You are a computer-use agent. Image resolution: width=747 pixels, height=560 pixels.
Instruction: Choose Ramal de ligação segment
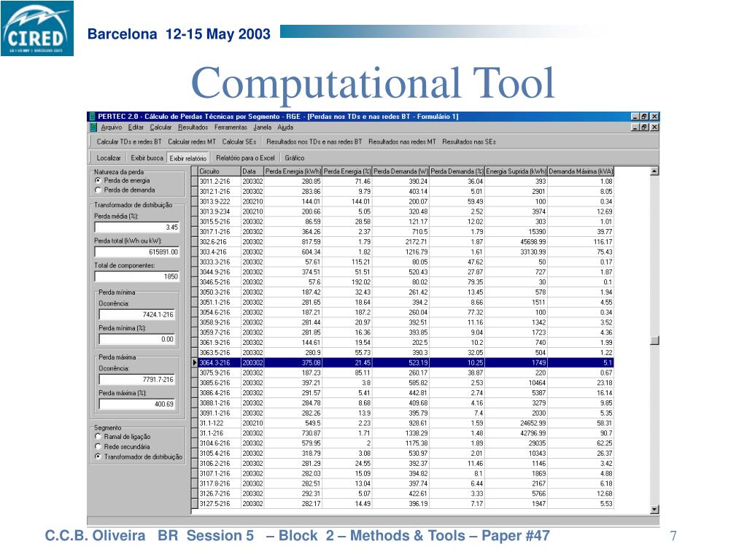pyautogui.click(x=98, y=436)
